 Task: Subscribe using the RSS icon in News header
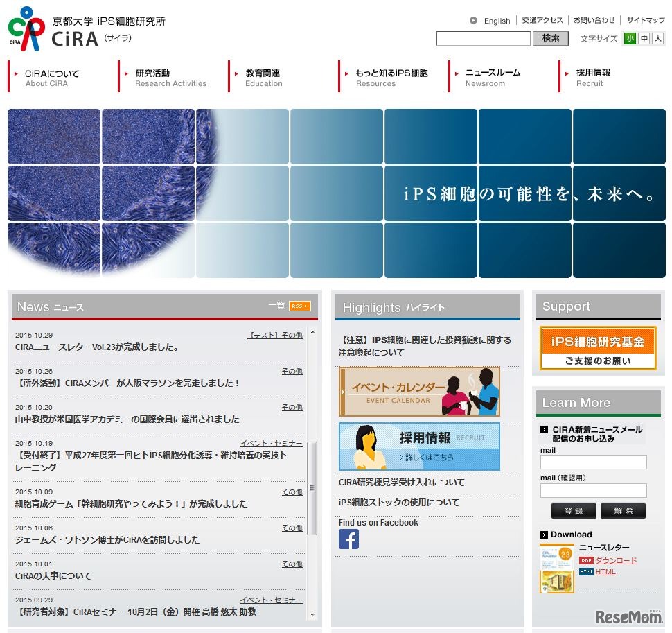tap(297, 306)
